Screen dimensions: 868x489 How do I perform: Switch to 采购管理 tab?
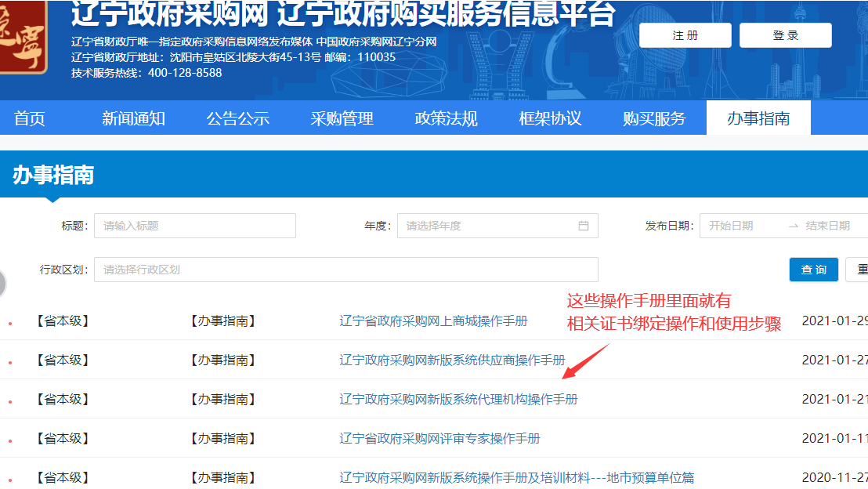(342, 118)
